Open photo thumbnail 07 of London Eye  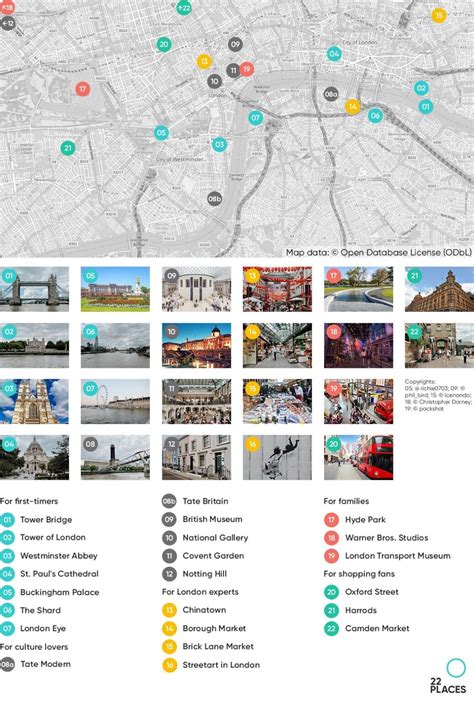coord(115,402)
